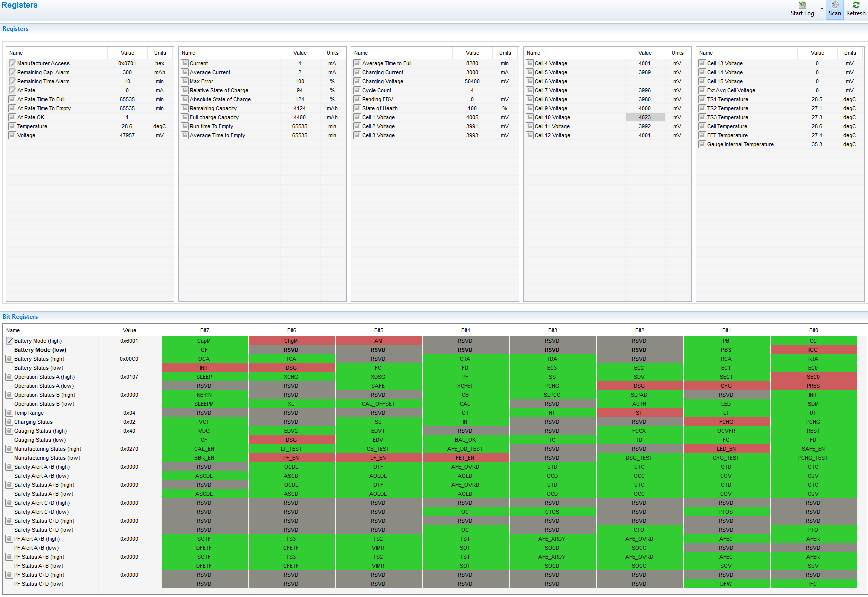Click the lock icon beside Average Time to Full
This screenshot has width=868, height=597.
click(357, 63)
